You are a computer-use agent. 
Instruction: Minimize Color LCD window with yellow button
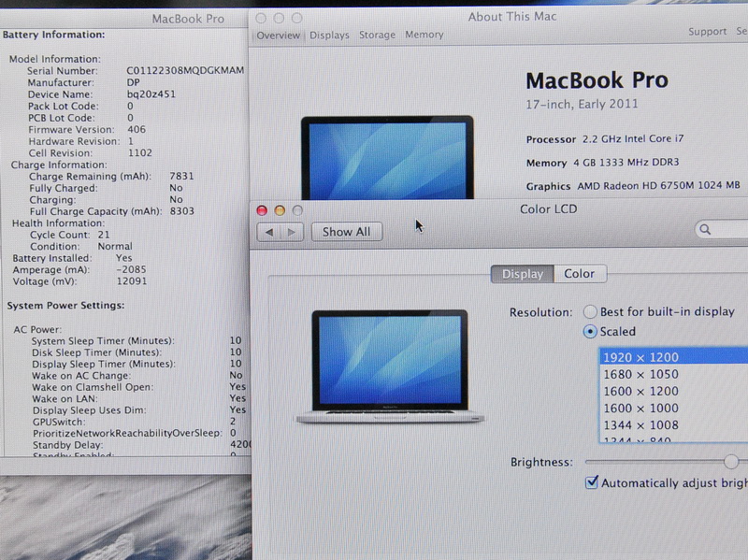tap(280, 210)
